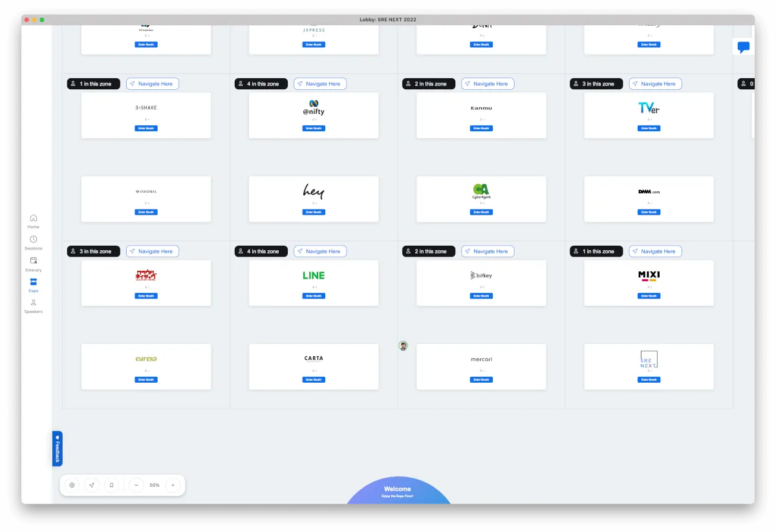
Task: Enter the eureka booth
Action: [146, 379]
